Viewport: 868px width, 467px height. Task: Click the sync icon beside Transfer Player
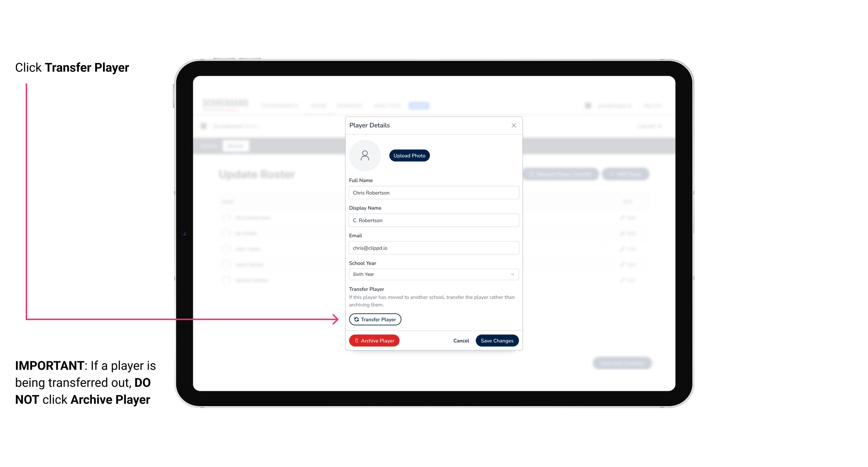[x=355, y=319]
